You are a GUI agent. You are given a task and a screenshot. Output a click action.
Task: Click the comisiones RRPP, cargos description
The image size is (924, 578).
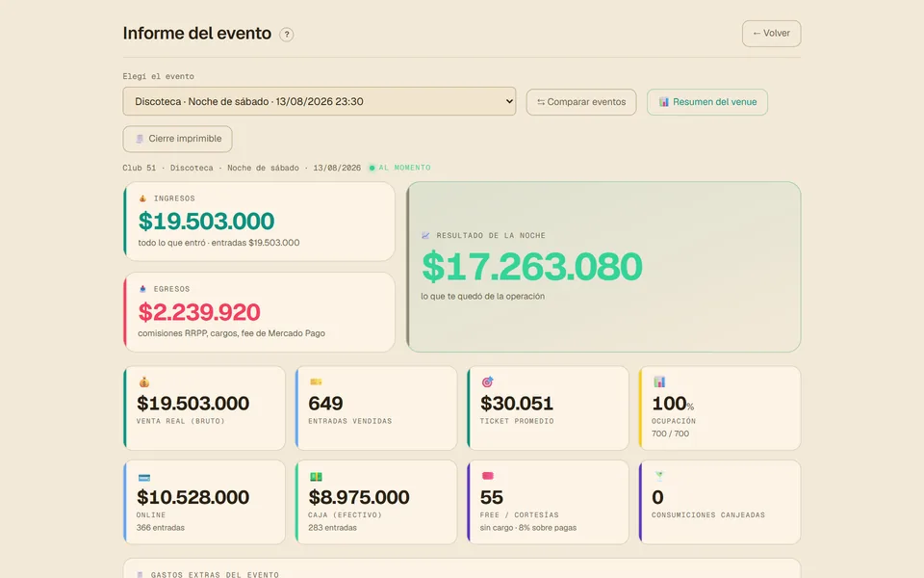(x=231, y=333)
